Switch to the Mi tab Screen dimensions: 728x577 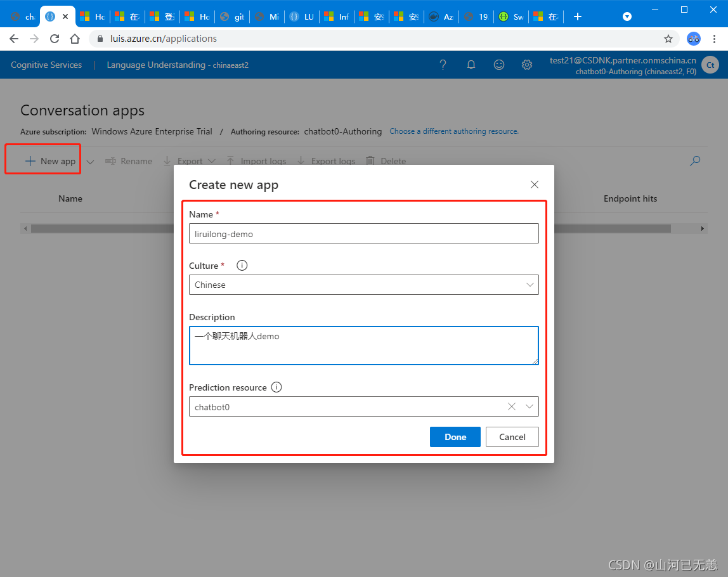267,16
